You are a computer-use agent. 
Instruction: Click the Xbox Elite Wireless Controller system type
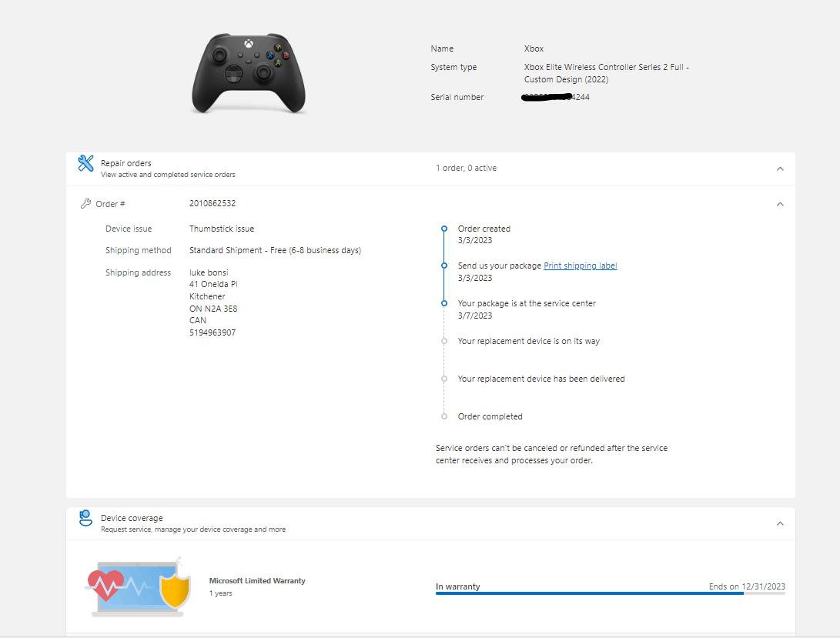click(607, 73)
